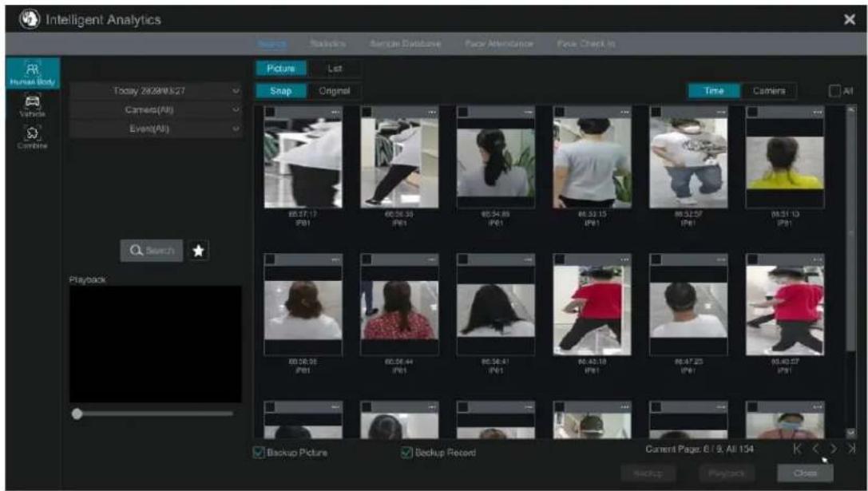Go to the previous results page

point(815,449)
